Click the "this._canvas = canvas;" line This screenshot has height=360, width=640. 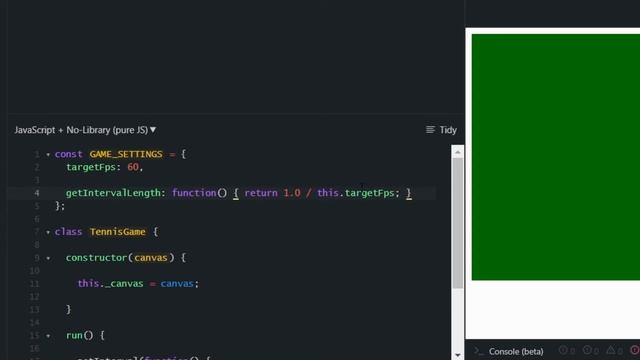pos(138,284)
